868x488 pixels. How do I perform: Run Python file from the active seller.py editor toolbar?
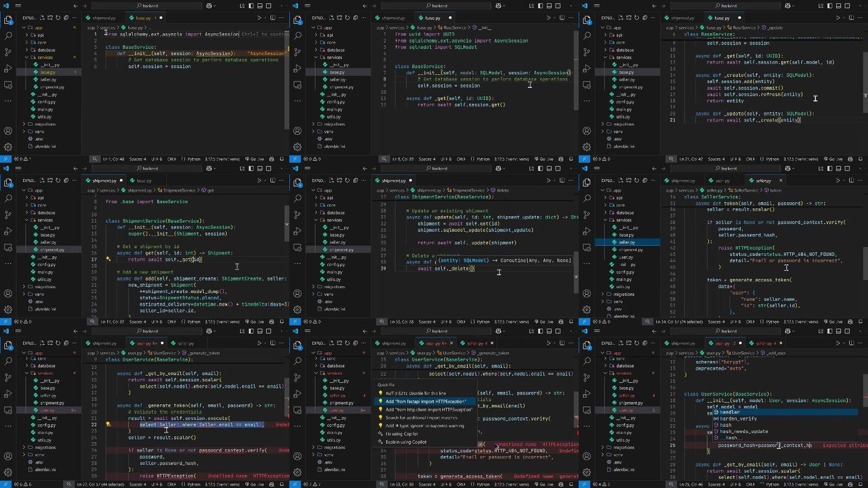(x=838, y=180)
